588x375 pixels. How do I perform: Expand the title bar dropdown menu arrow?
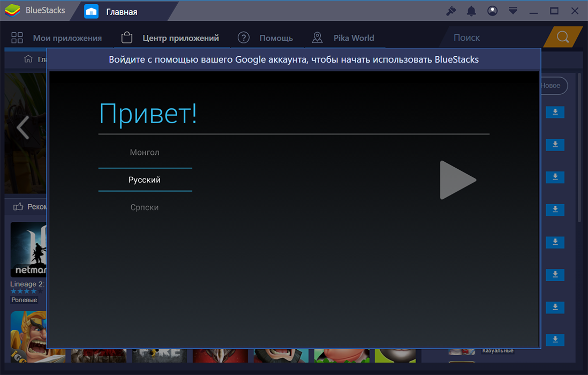click(x=513, y=11)
